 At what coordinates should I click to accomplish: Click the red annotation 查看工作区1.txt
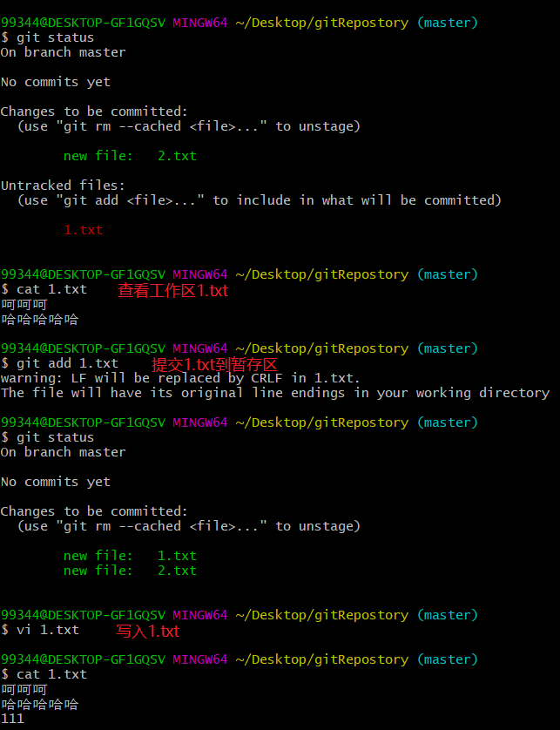(172, 291)
